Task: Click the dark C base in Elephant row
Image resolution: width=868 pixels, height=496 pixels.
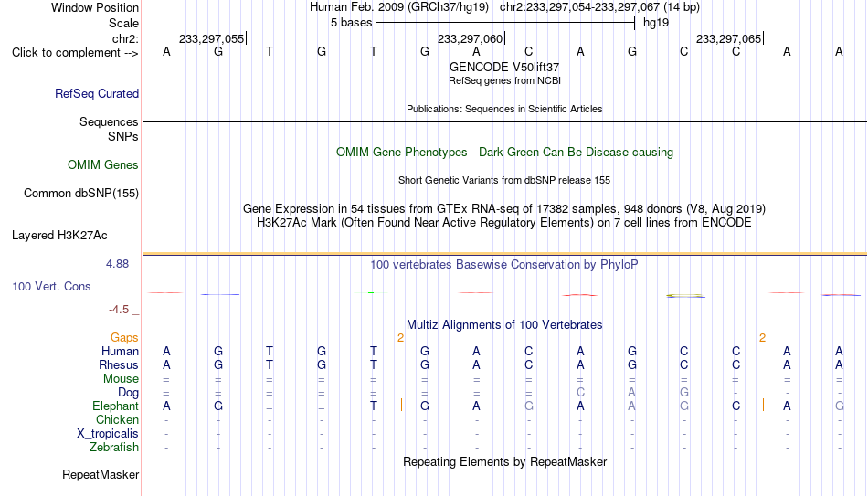Action: [x=736, y=406]
